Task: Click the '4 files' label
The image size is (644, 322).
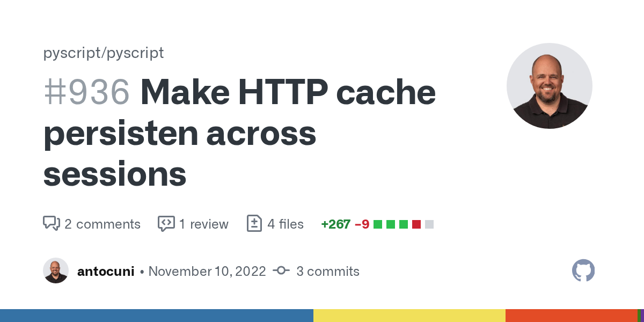Action: pos(286,224)
